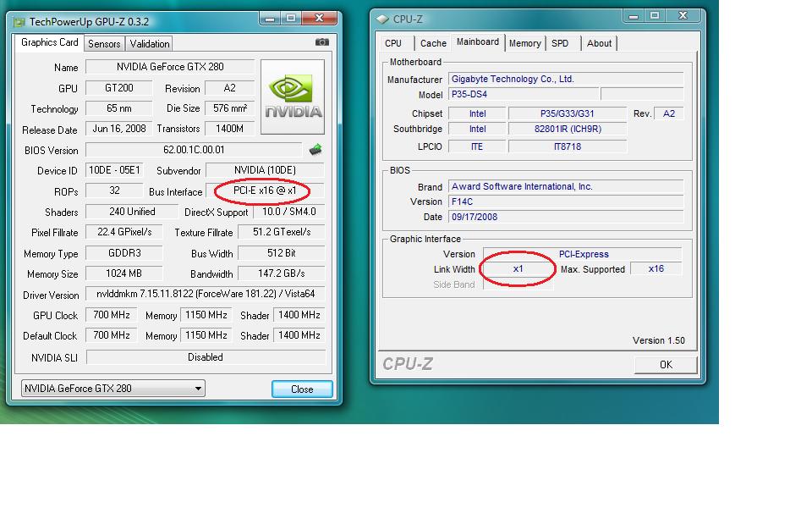Click the BIOS Version field 62.00.1C.00.01
812x508 pixels.
(194, 150)
